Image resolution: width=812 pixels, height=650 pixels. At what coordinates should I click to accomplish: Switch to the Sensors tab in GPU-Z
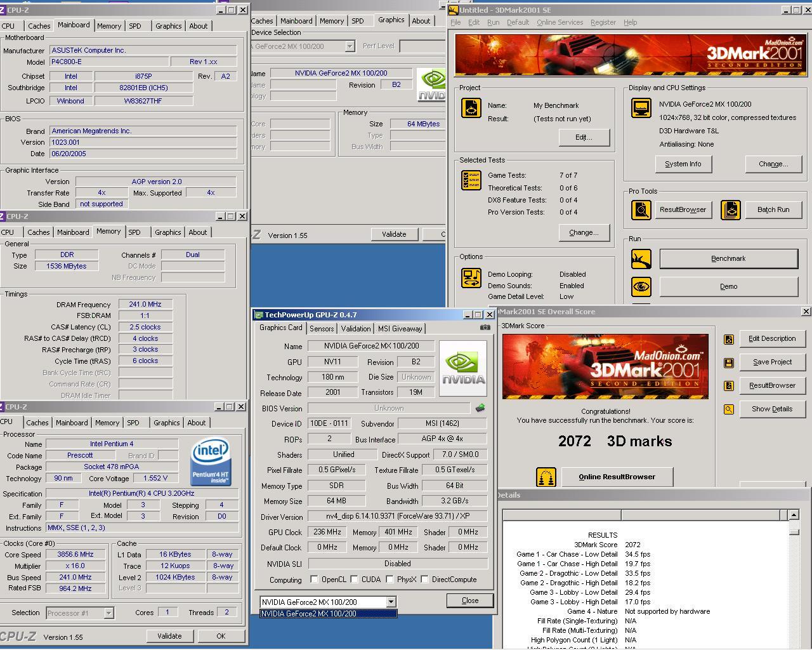point(322,329)
